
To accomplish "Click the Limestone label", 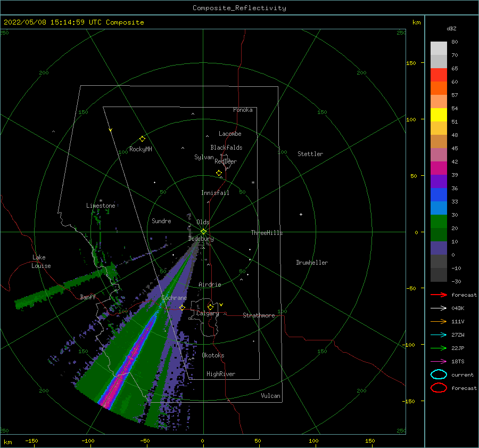I will (101, 206).
